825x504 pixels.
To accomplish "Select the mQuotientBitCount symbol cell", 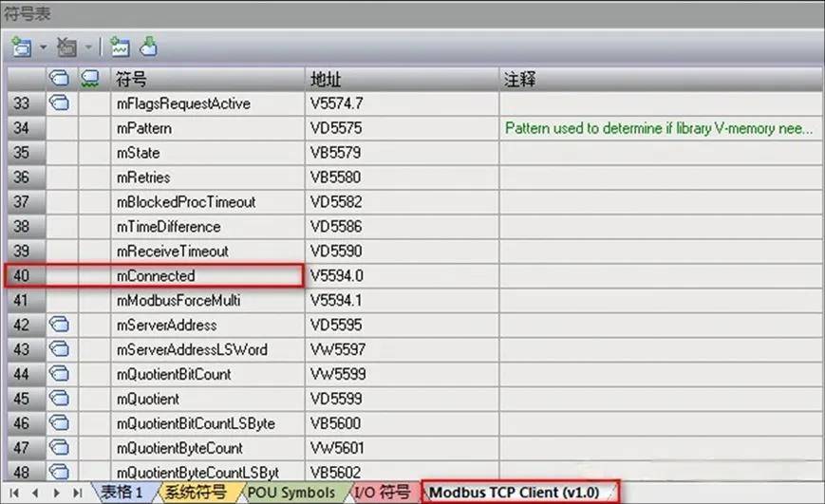I will (208, 374).
